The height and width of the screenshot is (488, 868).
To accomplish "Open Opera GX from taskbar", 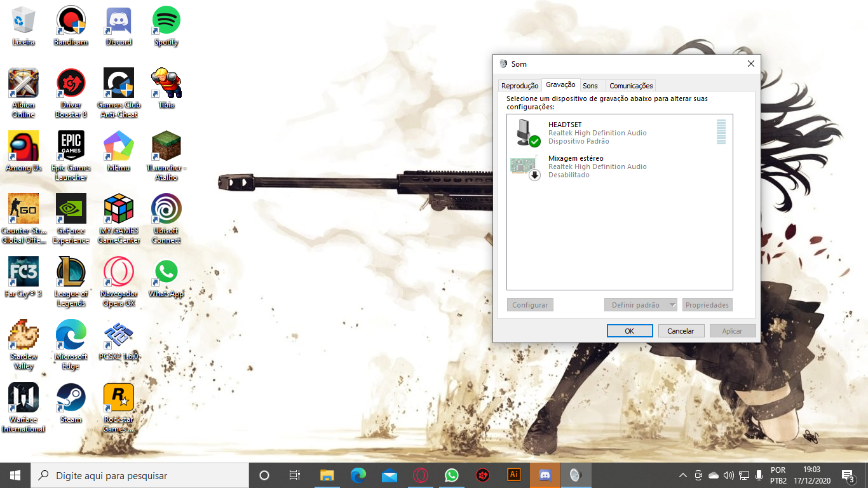I will point(420,475).
